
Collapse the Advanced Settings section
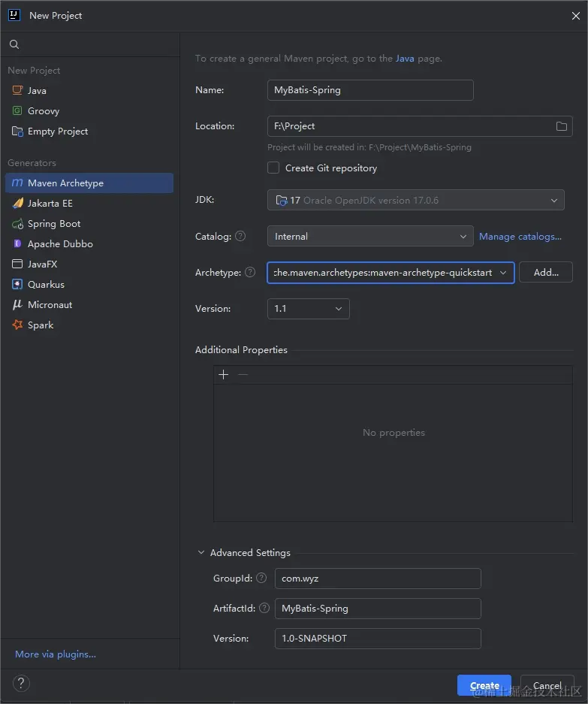201,552
